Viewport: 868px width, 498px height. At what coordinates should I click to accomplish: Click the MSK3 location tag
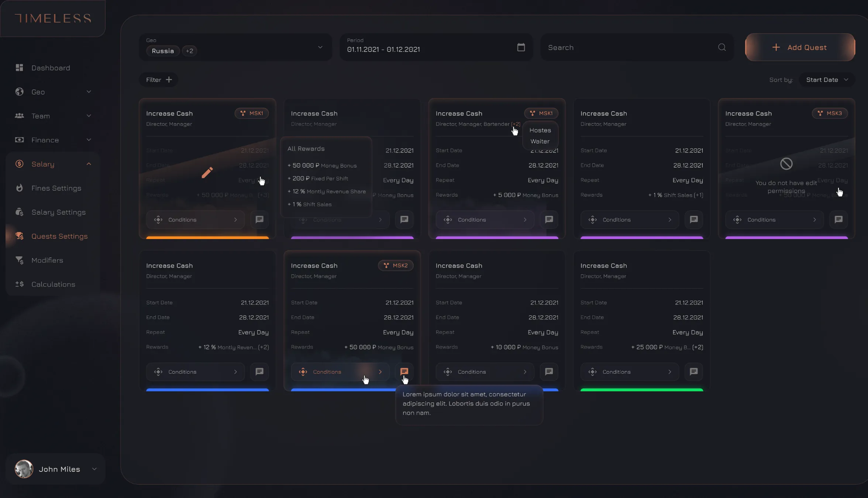pyautogui.click(x=830, y=113)
